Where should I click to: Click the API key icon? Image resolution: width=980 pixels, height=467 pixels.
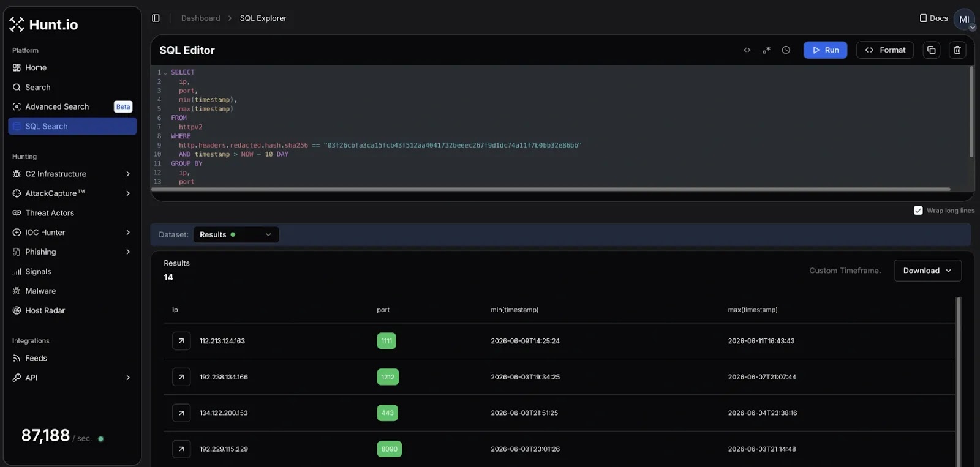pyautogui.click(x=17, y=378)
